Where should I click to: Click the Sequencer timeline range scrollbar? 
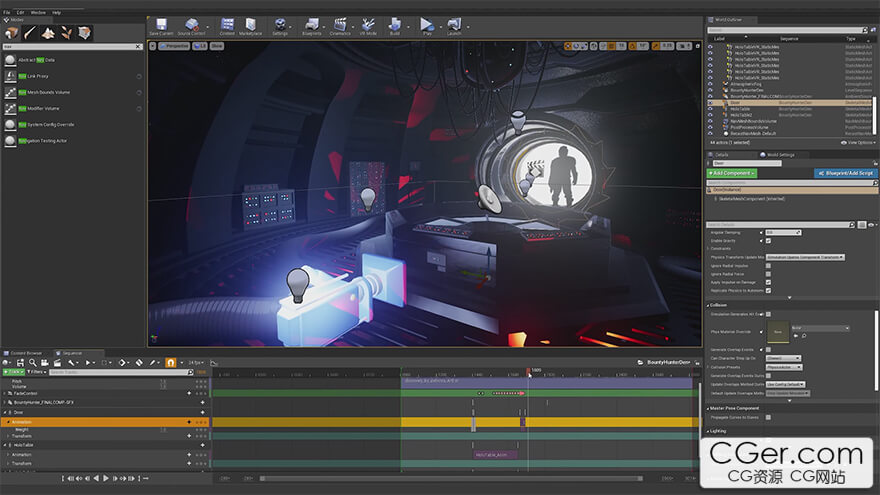click(451, 479)
